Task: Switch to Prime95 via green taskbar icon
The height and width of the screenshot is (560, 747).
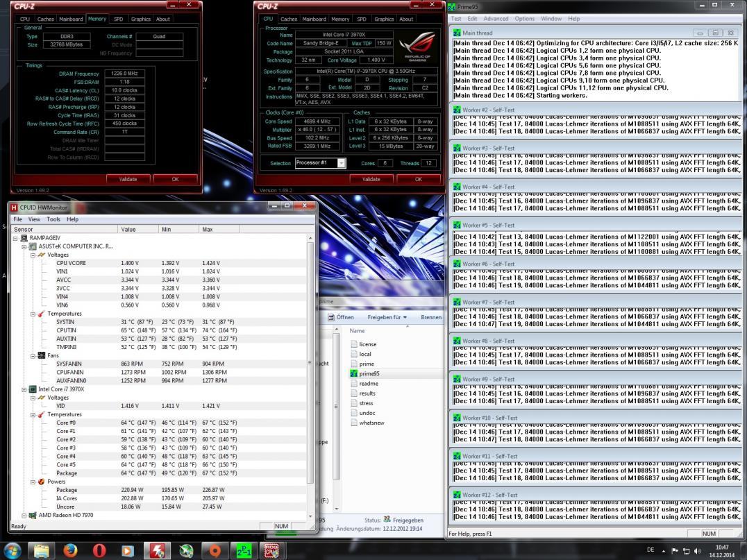Action: click(244, 551)
